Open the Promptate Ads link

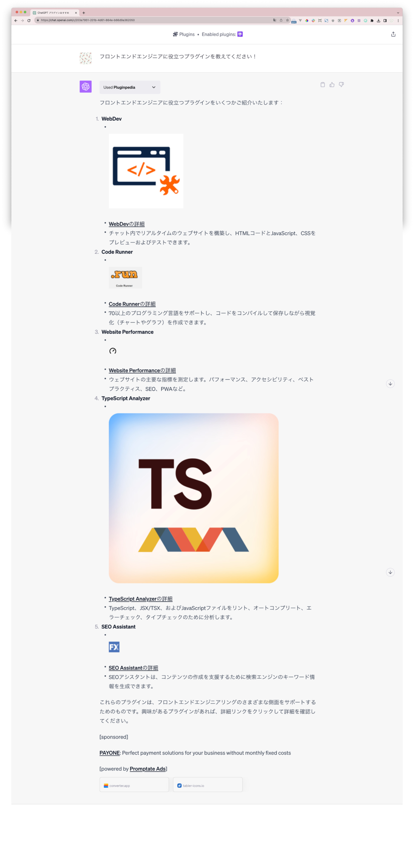tap(147, 769)
